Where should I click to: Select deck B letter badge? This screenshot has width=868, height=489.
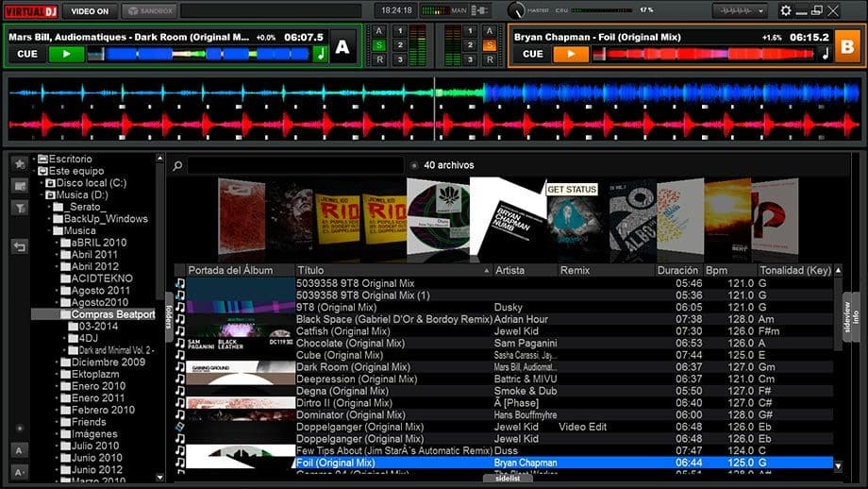click(847, 47)
